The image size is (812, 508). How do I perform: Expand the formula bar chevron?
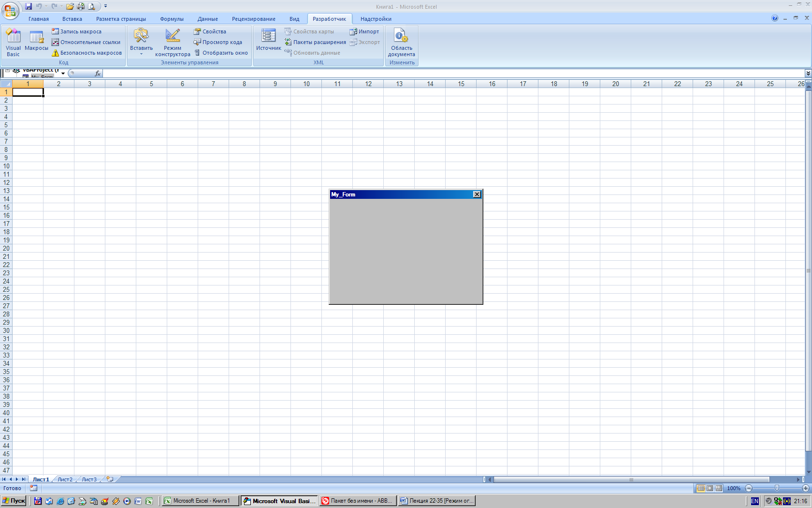(808, 74)
